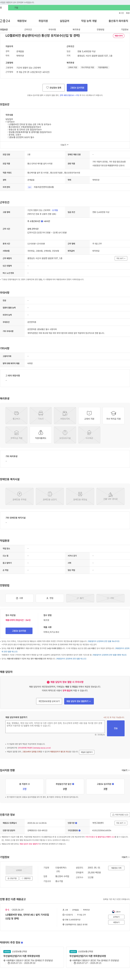The image size is (130, 980).
Task: Click the 면접 screening method box
Action: tap(50, 598)
